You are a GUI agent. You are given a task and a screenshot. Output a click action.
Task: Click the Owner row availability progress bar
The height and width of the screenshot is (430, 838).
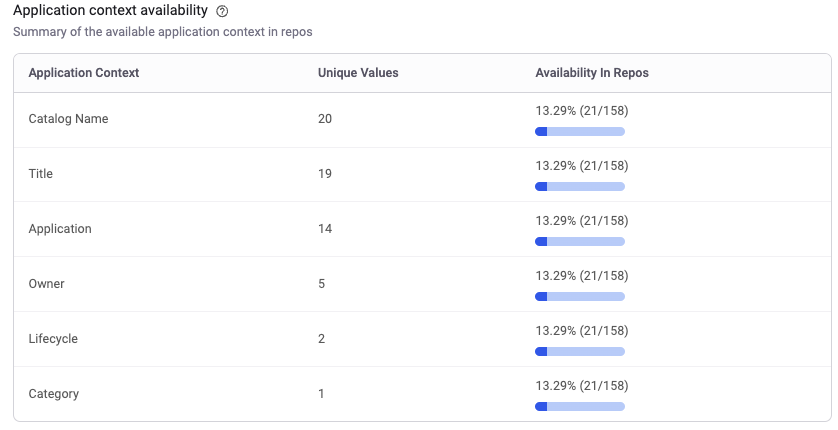coord(580,296)
